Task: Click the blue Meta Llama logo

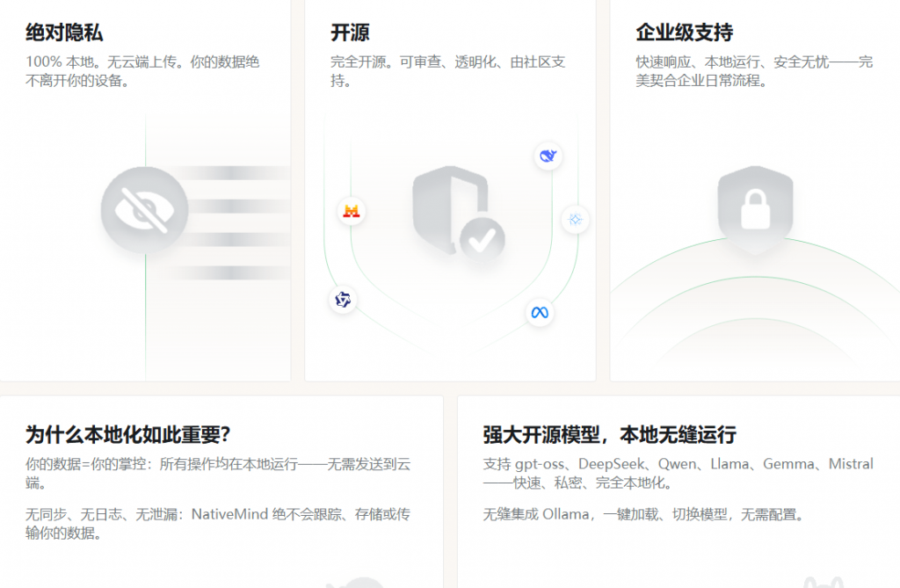Action: 539,313
